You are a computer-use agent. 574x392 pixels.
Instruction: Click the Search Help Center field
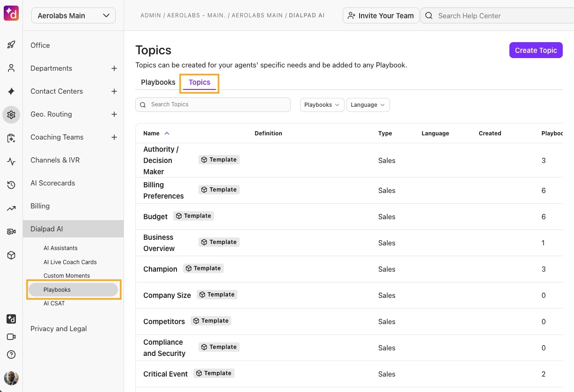click(497, 15)
